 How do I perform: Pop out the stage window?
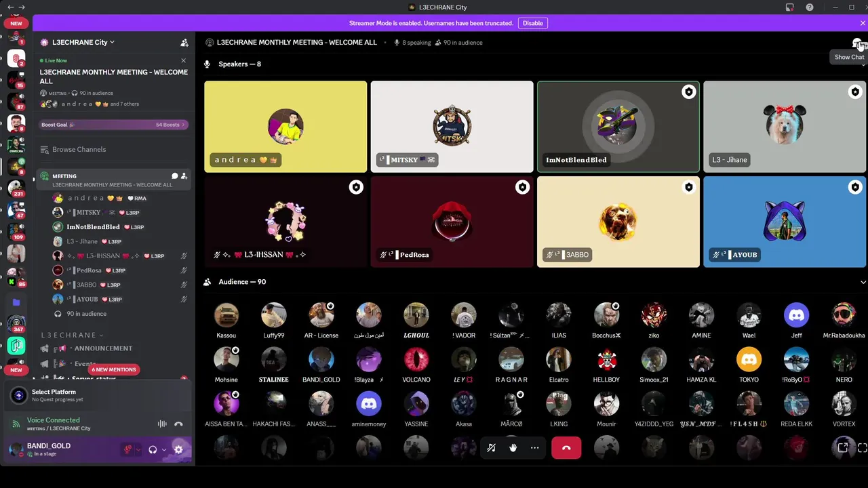tap(842, 447)
